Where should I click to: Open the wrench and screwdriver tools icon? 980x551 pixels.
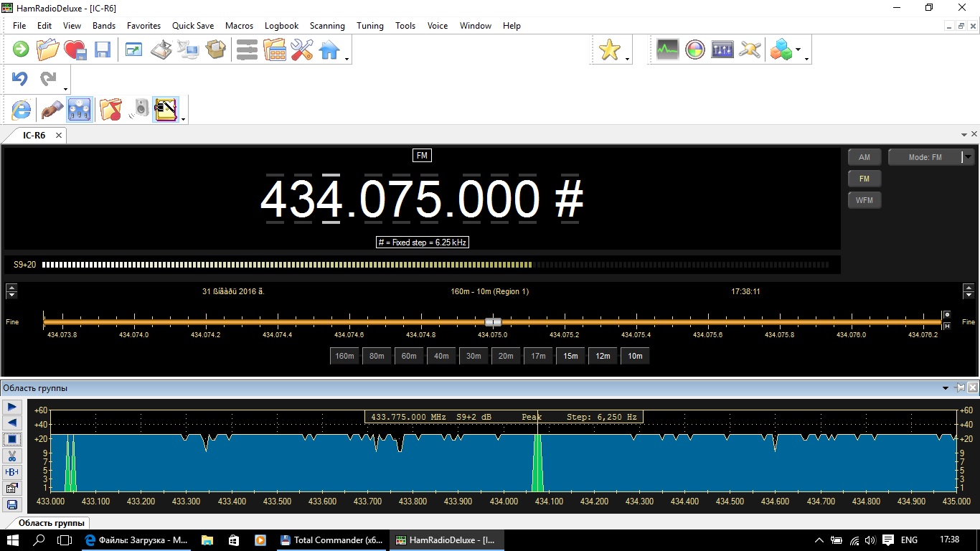[302, 50]
